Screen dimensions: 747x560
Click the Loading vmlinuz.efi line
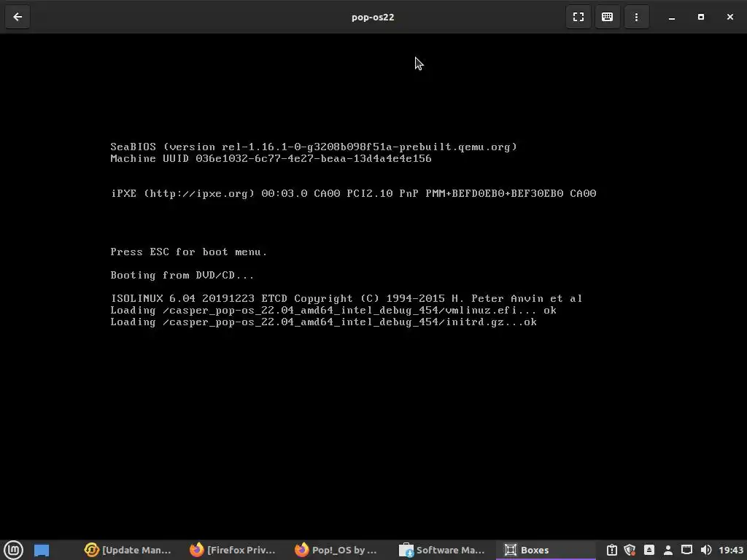click(333, 311)
